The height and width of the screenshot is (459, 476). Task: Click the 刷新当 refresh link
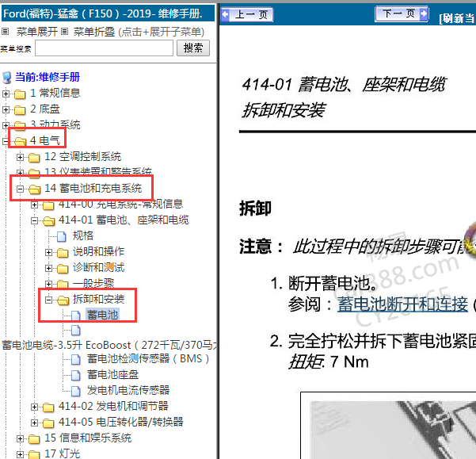[x=458, y=18]
